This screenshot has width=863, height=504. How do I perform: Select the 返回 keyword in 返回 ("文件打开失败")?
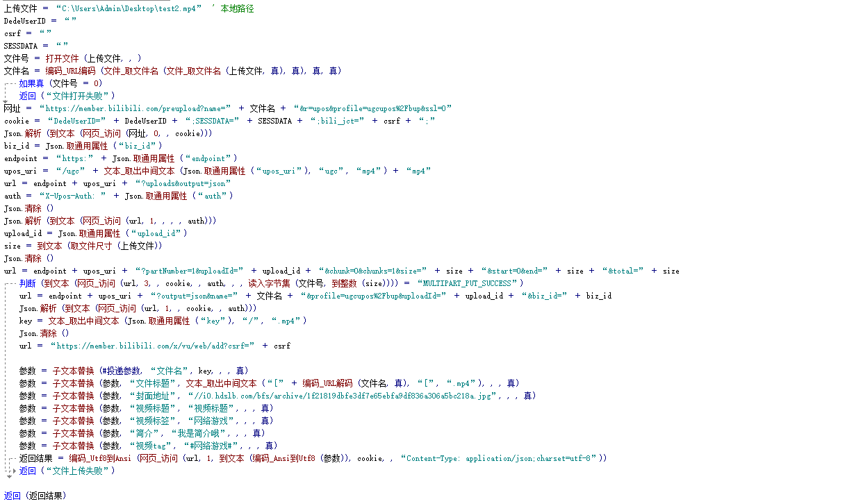pos(27,95)
